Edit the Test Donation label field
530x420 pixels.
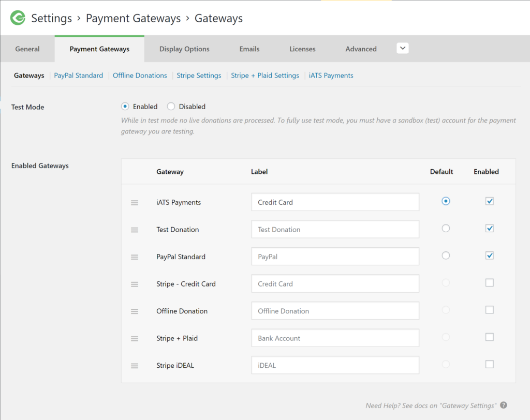point(335,229)
